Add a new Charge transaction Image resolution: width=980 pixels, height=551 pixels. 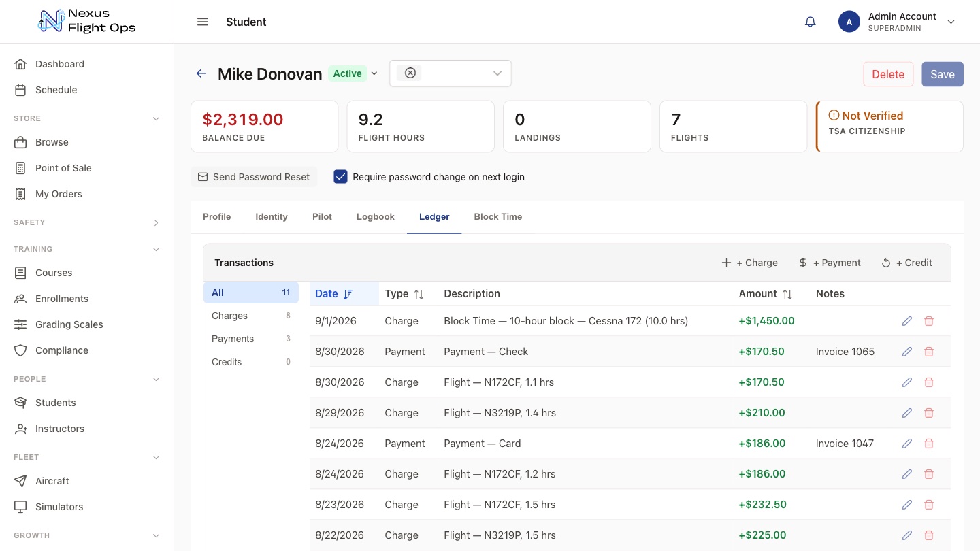click(749, 263)
